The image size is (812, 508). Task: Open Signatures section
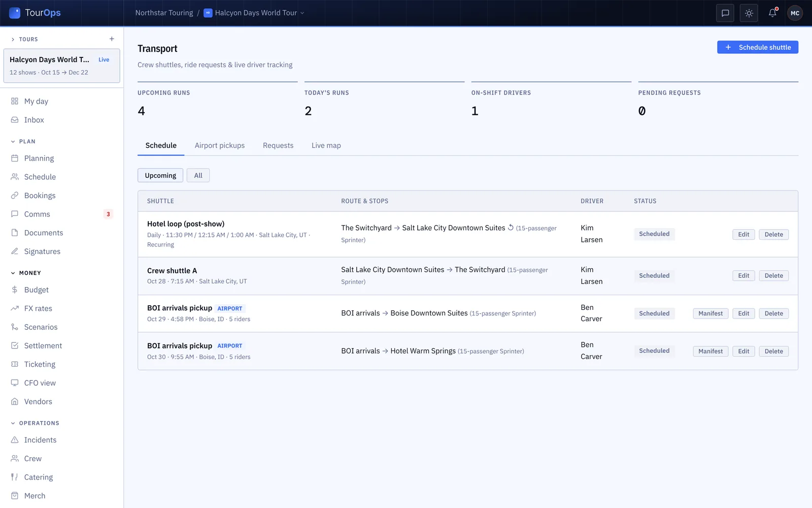click(61, 251)
